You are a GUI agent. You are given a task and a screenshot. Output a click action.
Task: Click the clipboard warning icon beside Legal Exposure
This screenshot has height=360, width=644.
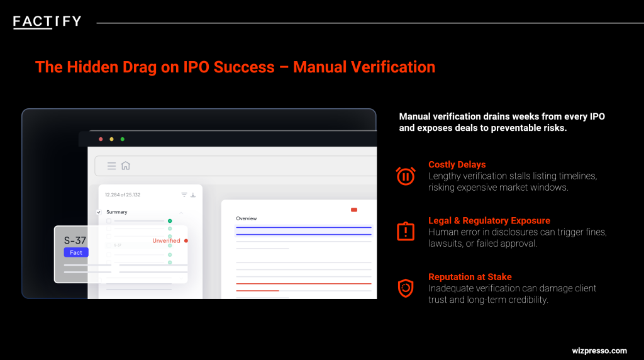point(406,231)
